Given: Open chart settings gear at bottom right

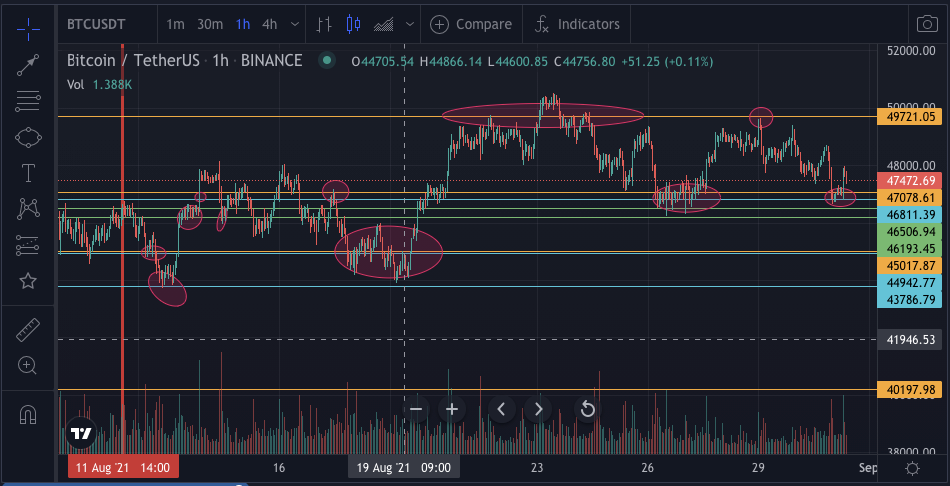Looking at the screenshot, I should coord(912,468).
